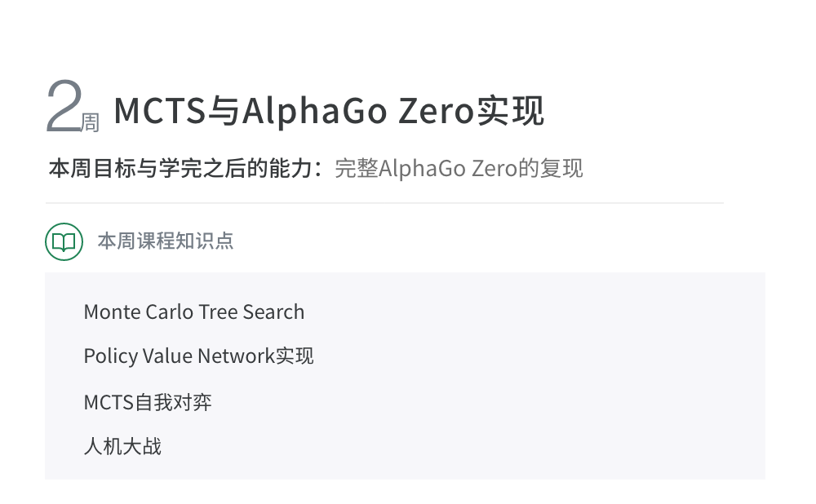
Task: Click the green book icon
Action: (x=64, y=241)
